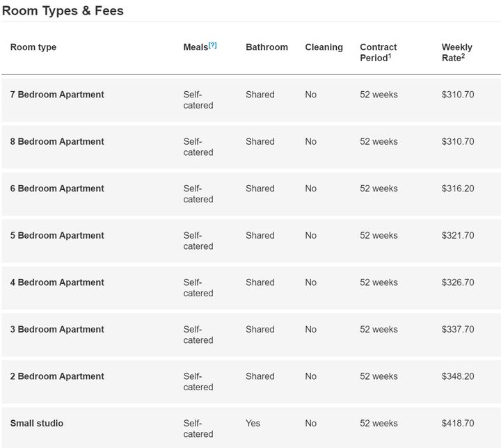Pick the 2 Bedroom Apartment entry
The image size is (501, 448).
point(57,376)
